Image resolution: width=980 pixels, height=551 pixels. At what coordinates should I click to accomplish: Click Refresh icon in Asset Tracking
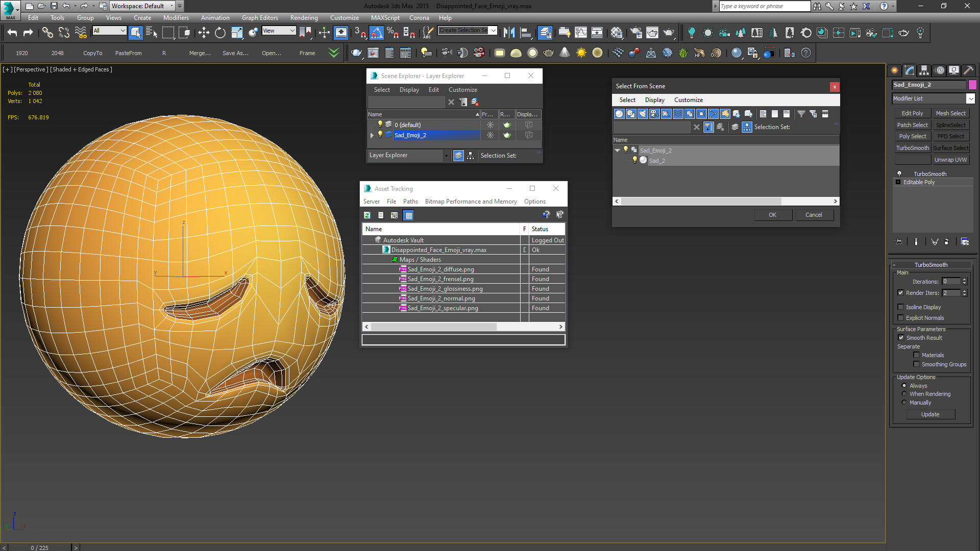(x=367, y=215)
